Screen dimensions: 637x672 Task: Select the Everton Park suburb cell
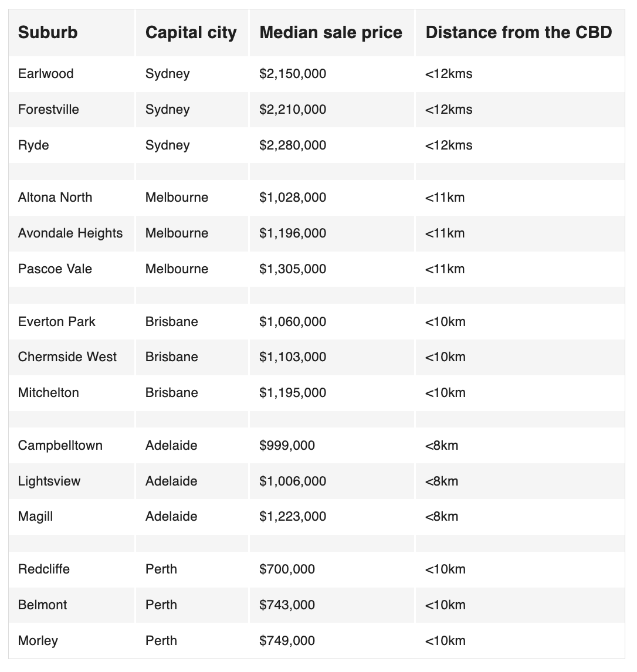pyautogui.click(x=57, y=322)
